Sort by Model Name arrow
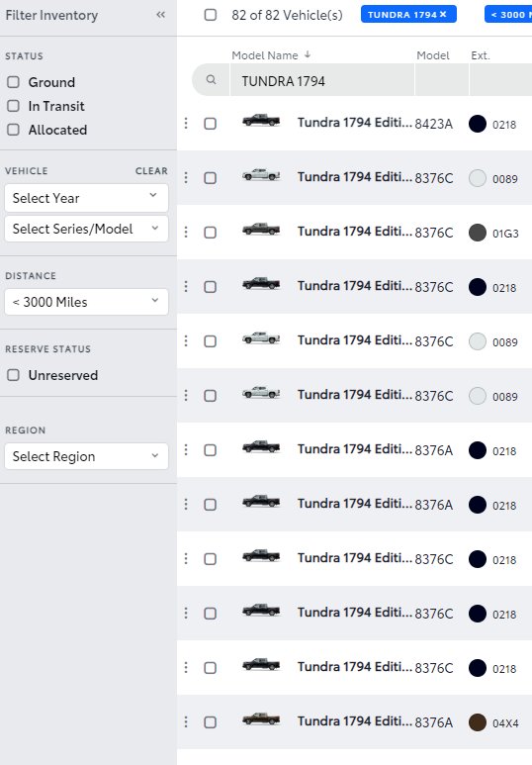This screenshot has width=532, height=765. 308,54
